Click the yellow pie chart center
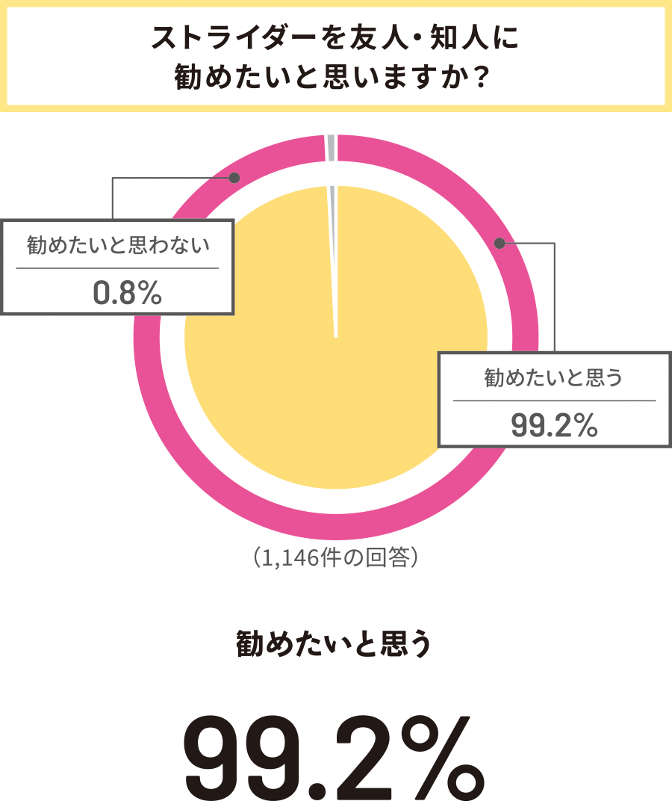Viewport: 672px width, 807px height. tap(336, 338)
